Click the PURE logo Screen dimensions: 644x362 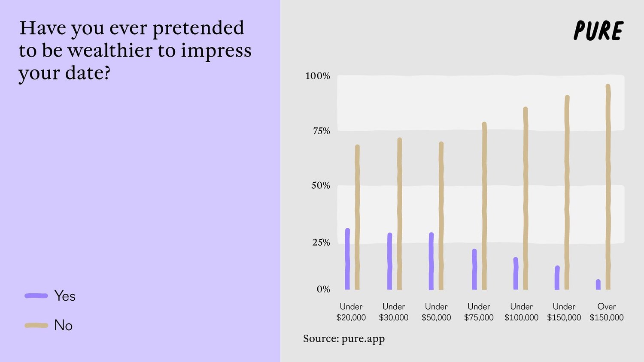(x=598, y=30)
